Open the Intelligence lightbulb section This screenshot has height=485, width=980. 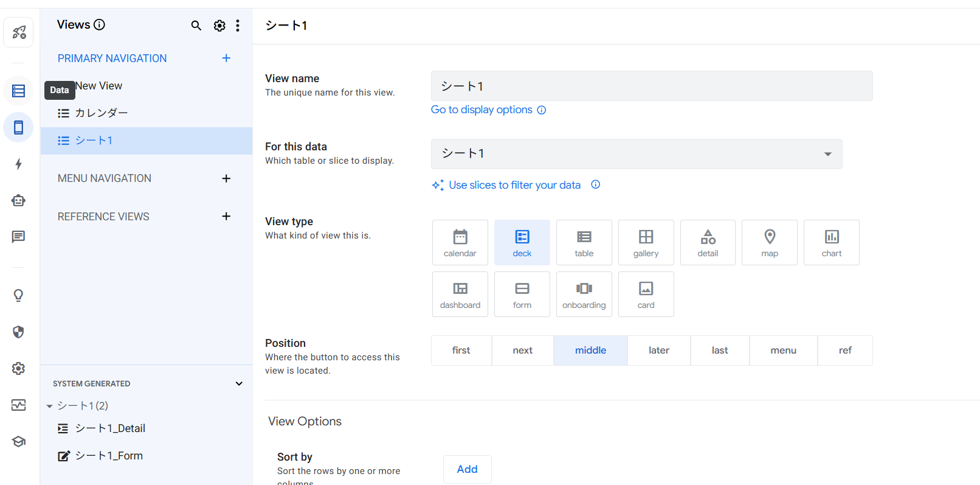tap(19, 296)
